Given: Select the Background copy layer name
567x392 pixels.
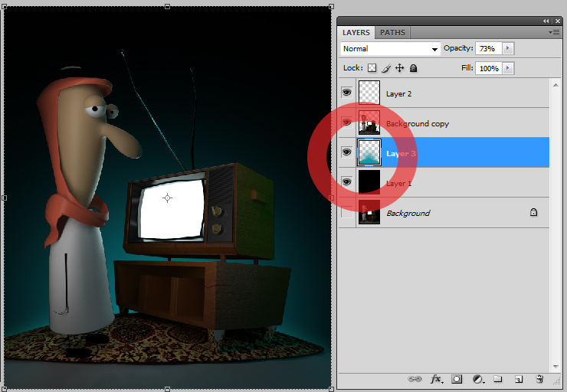Looking at the screenshot, I should pos(418,124).
